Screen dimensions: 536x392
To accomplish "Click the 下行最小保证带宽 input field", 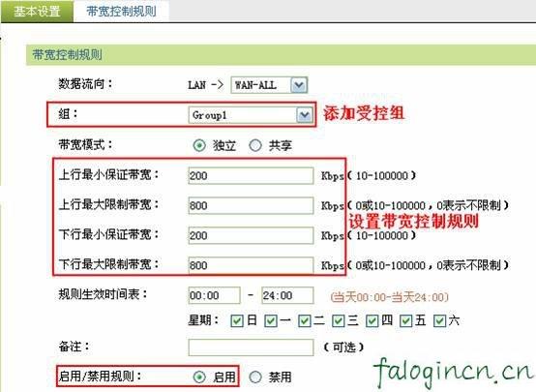I will tap(251, 235).
